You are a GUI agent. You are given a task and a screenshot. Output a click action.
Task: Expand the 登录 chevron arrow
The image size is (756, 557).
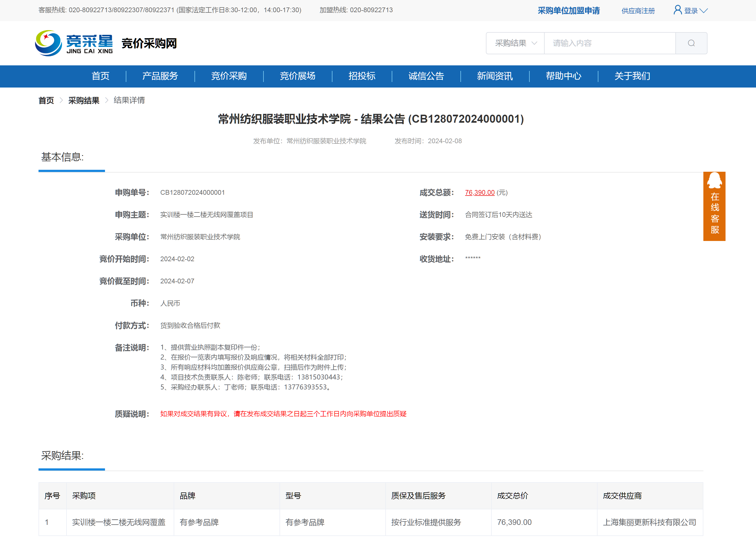(703, 11)
